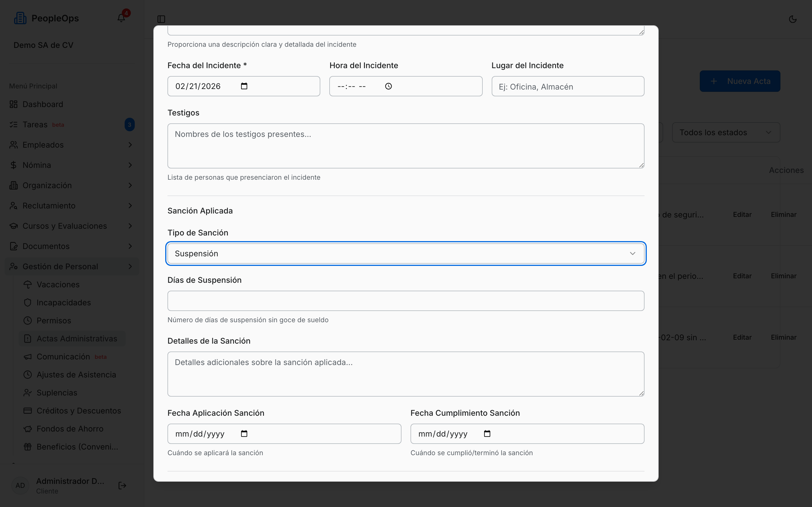Switch to dark mode moon icon

[793, 19]
